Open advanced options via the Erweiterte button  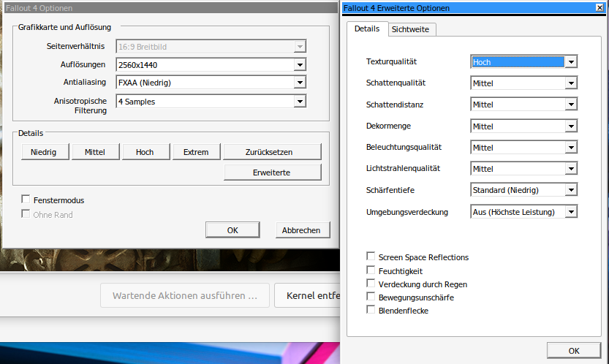coord(272,172)
